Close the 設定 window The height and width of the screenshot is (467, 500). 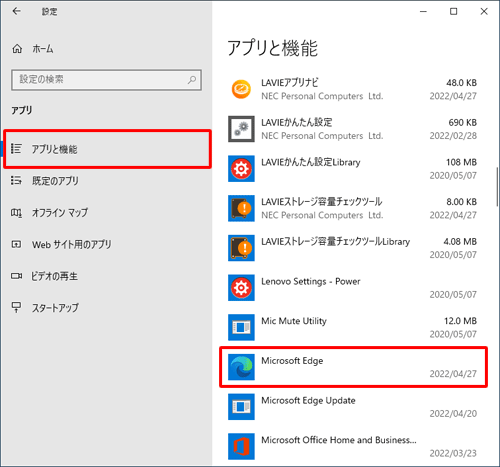[x=484, y=12]
